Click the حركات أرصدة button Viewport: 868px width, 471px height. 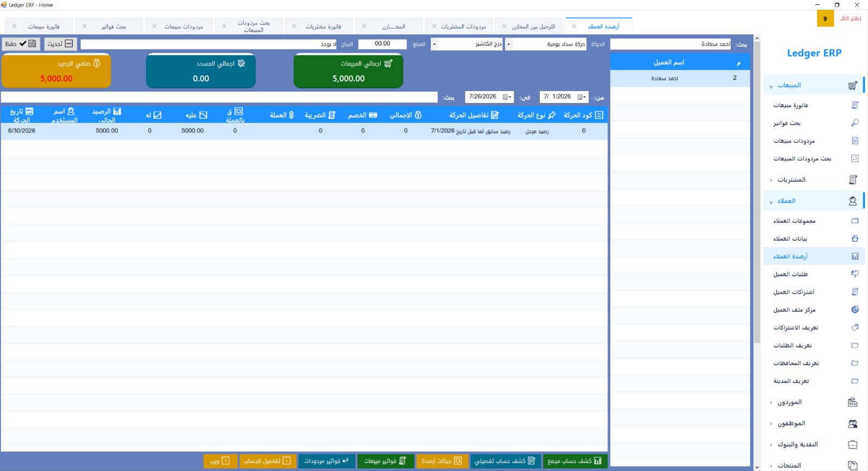(x=442, y=461)
